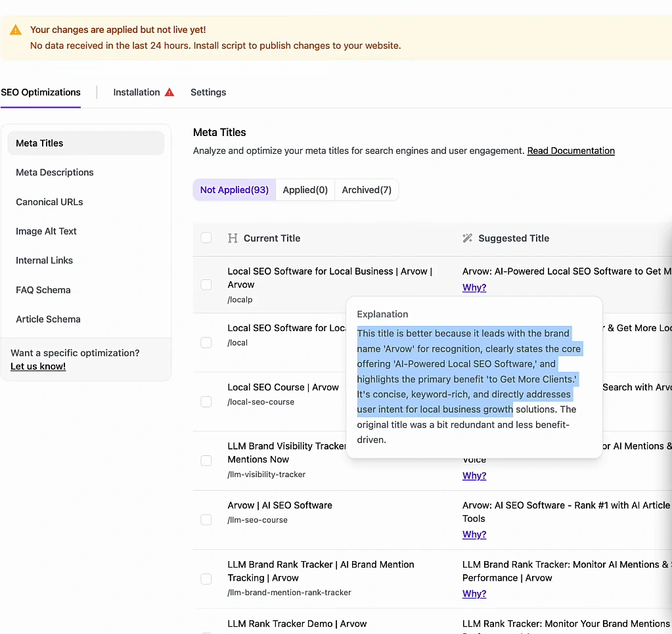This screenshot has height=634, width=672.
Task: Click Why? under the LLM Brand Rank Tracker suggestion
Action: click(x=474, y=594)
